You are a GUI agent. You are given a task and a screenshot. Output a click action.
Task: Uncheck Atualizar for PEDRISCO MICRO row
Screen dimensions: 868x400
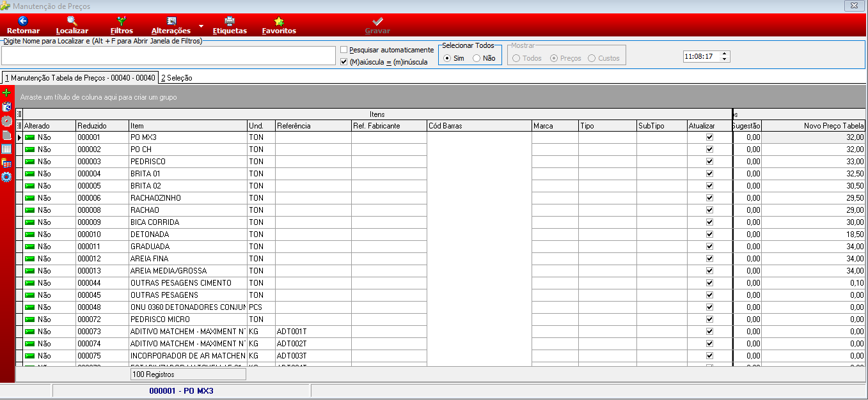(709, 319)
